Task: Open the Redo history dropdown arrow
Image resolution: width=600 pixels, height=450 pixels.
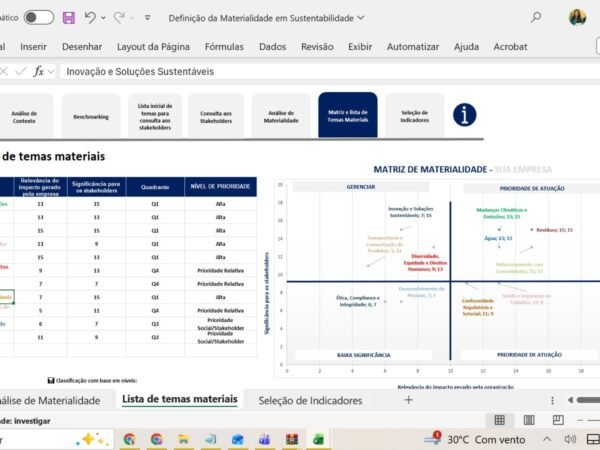Action: click(132, 18)
